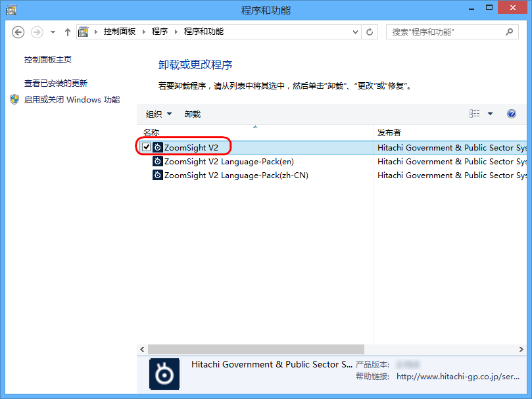Image resolution: width=532 pixels, height=399 pixels.
Task: Minimize the 程序和功能 window
Action: point(472,8)
